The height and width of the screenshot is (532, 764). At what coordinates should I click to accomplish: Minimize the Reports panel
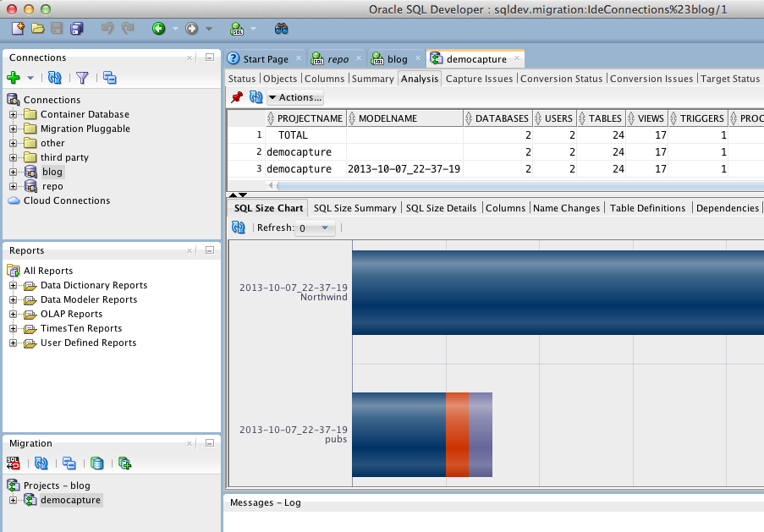(x=210, y=250)
